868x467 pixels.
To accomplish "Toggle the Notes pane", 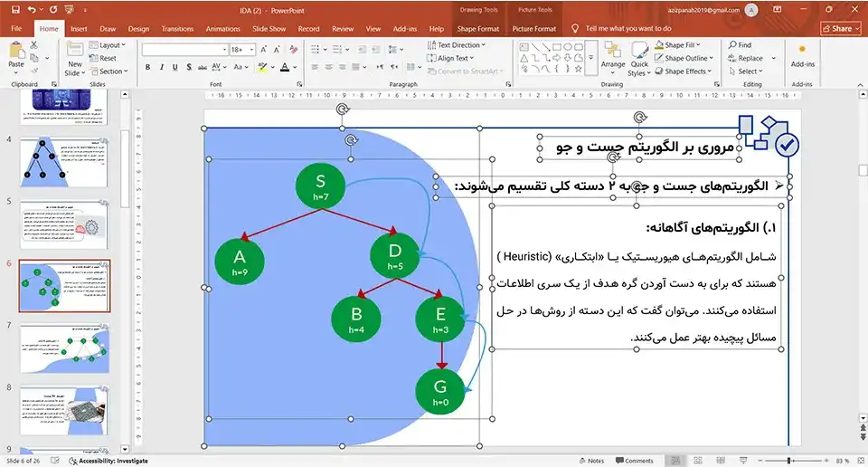I will pos(591,461).
